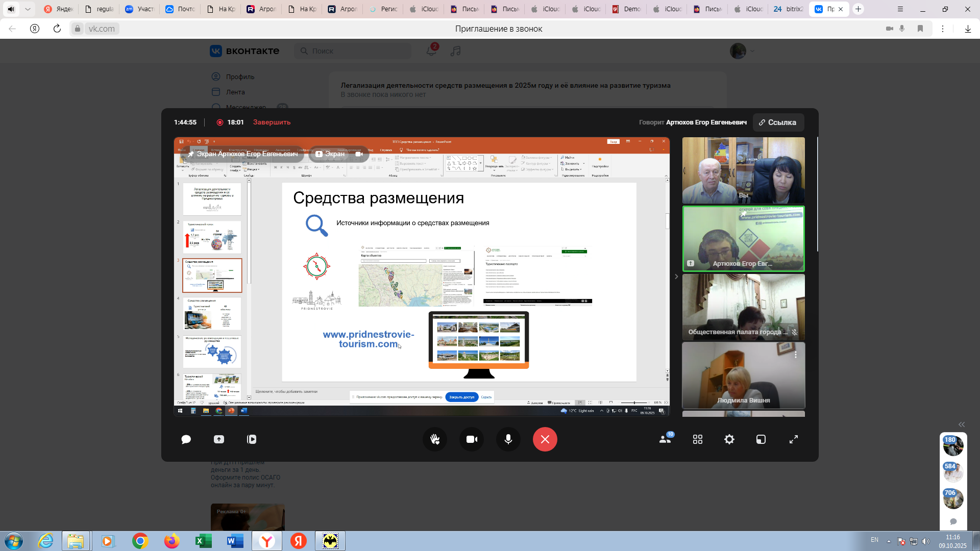
Task: Mute the microphone button
Action: coord(508,439)
